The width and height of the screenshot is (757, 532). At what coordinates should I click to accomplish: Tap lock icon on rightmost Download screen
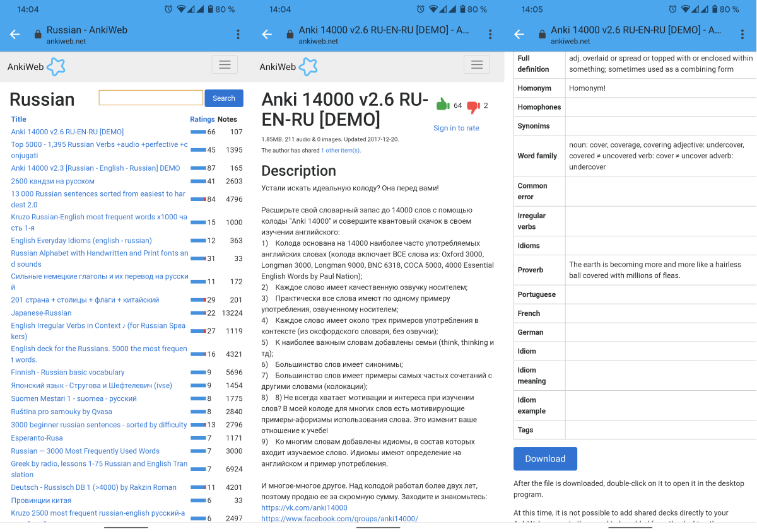pyautogui.click(x=543, y=35)
